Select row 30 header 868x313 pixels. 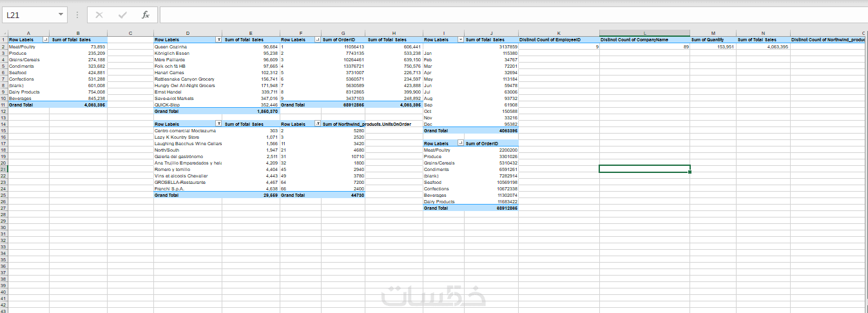click(4, 227)
